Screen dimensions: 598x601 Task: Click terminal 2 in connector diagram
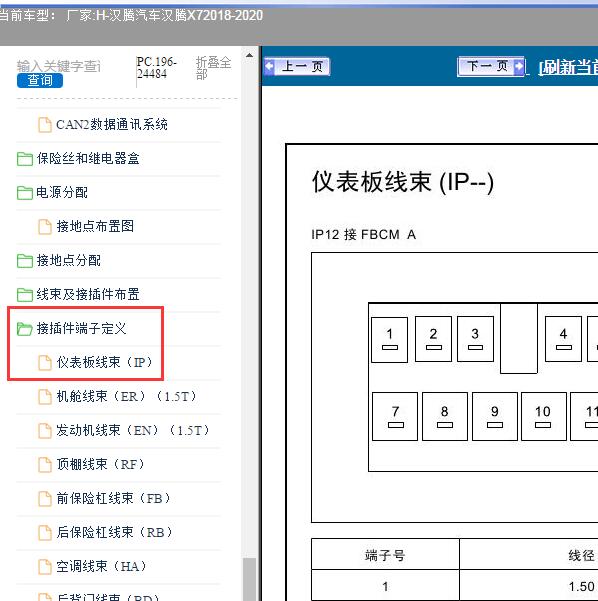point(433,339)
